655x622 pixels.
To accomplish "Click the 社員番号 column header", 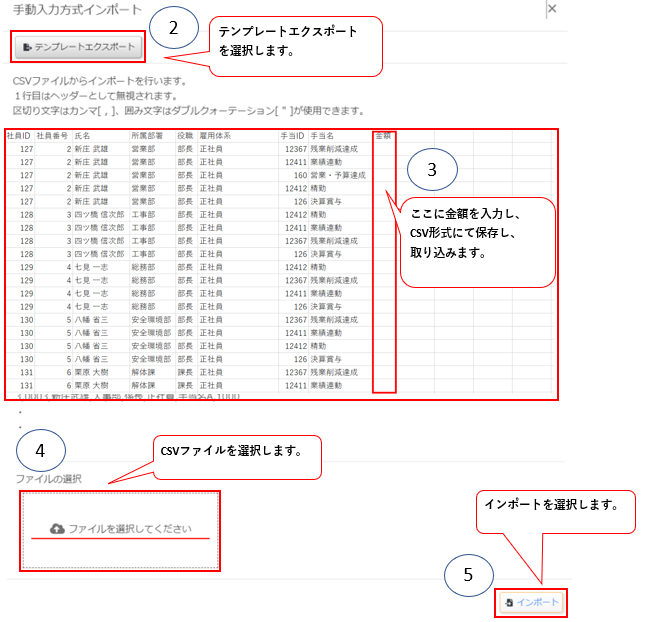I will coord(52,135).
